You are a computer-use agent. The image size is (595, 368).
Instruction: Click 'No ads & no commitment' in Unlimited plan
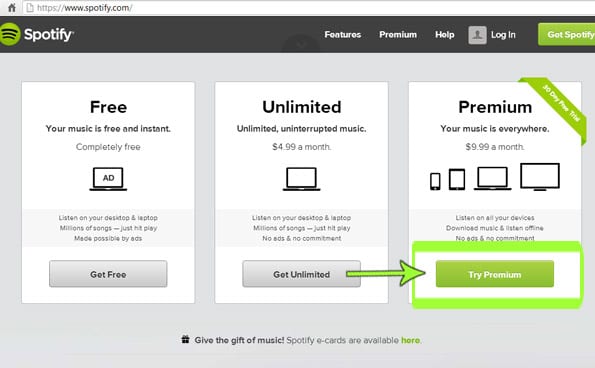(302, 239)
